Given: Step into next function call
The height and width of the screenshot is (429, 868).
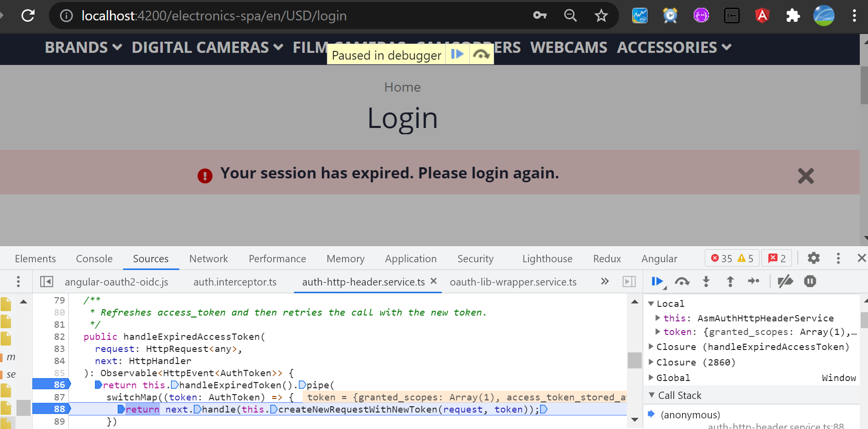Looking at the screenshot, I should (x=706, y=281).
